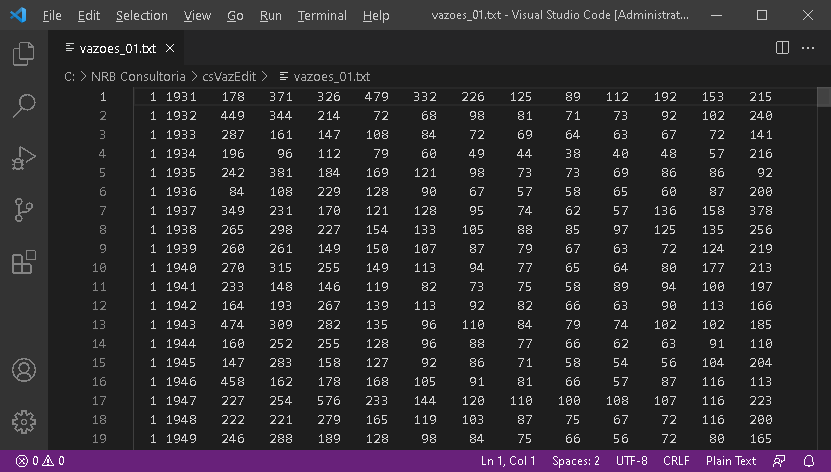Image resolution: width=831 pixels, height=472 pixels.
Task: Click the C: breadcrumb segment
Action: 69,76
